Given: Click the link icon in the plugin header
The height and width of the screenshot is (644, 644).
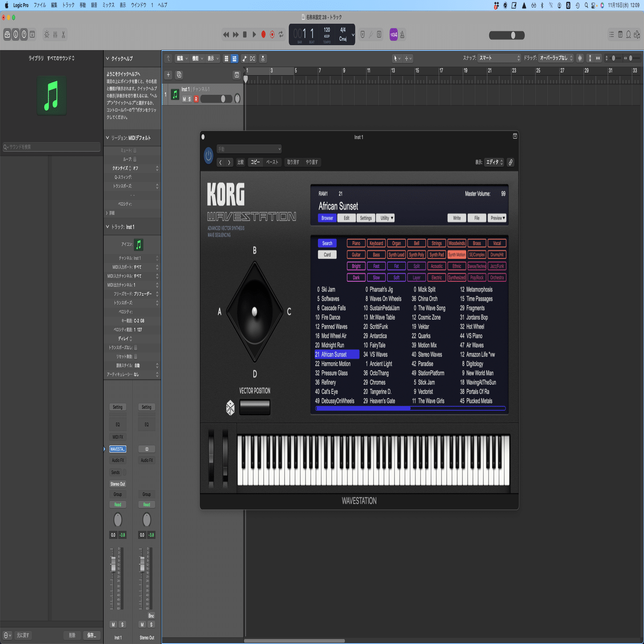Looking at the screenshot, I should pos(510,162).
